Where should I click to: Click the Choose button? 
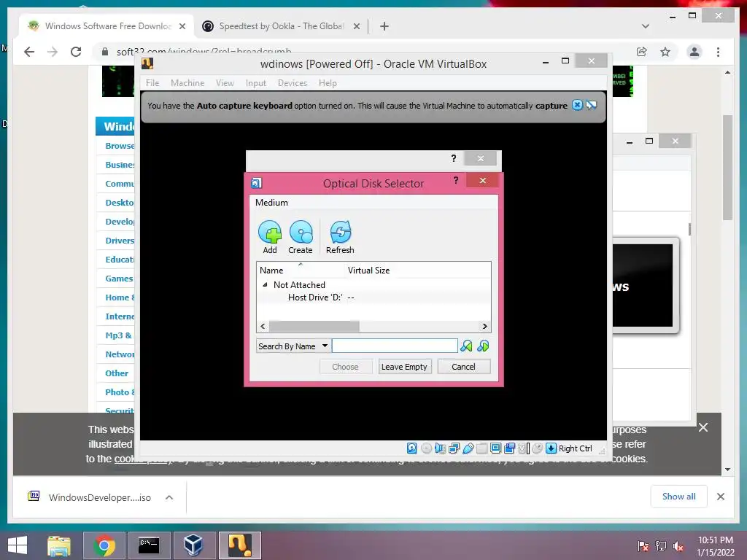click(345, 367)
